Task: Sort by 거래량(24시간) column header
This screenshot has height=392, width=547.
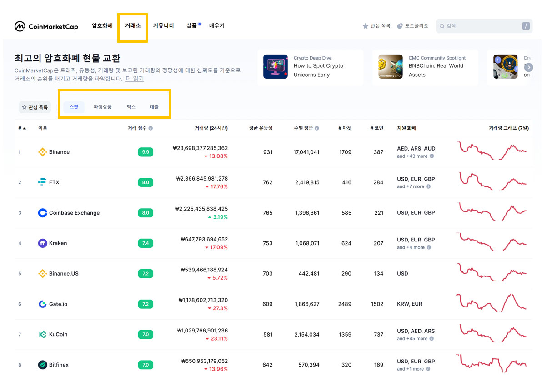Action: (x=211, y=128)
